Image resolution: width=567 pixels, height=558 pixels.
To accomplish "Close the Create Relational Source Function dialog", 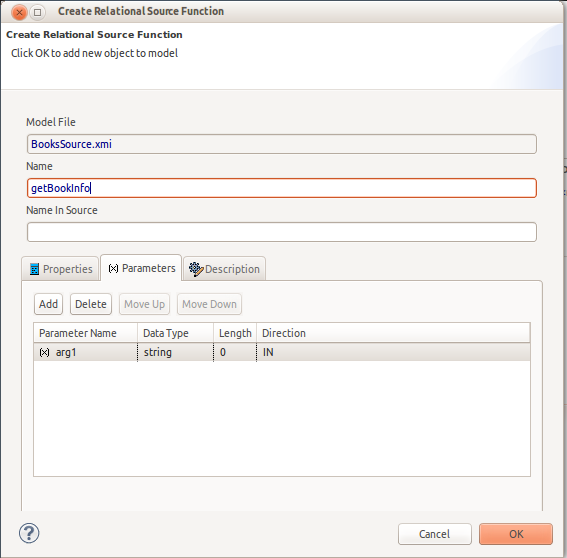I will pyautogui.click(x=20, y=13).
